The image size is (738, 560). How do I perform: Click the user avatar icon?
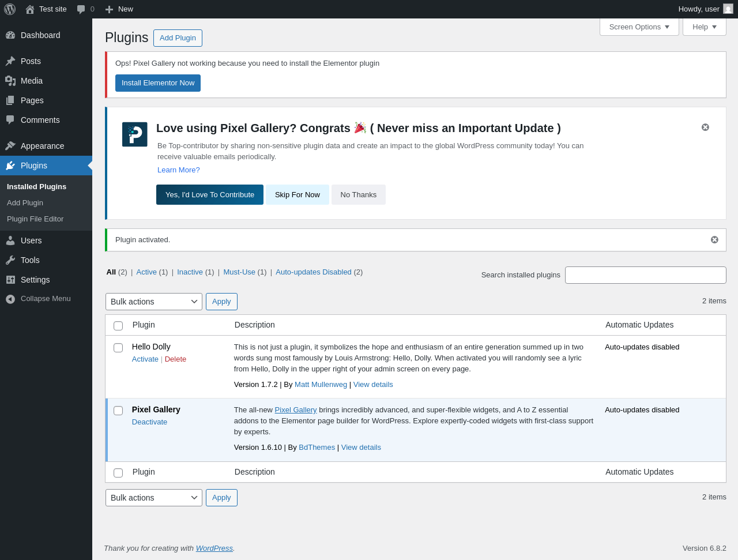coord(728,9)
